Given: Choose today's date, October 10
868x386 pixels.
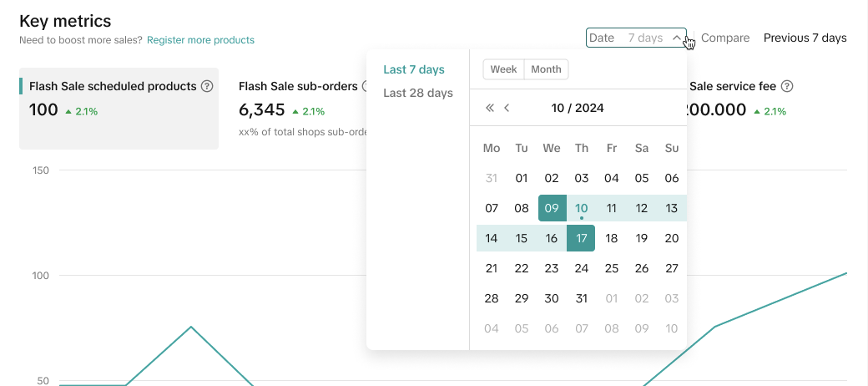Looking at the screenshot, I should point(582,208).
